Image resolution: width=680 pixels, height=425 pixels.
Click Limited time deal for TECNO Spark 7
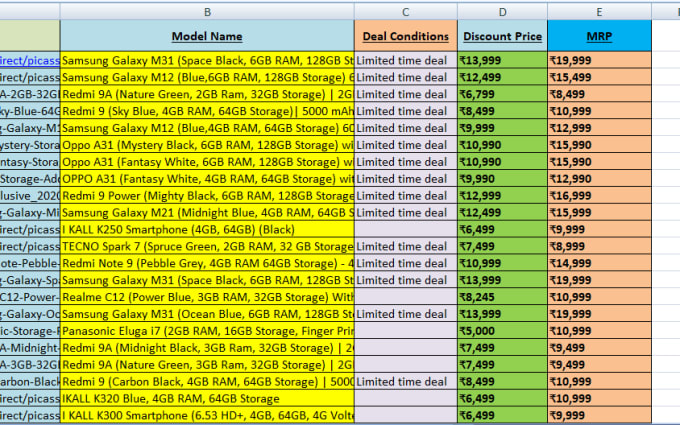[405, 246]
